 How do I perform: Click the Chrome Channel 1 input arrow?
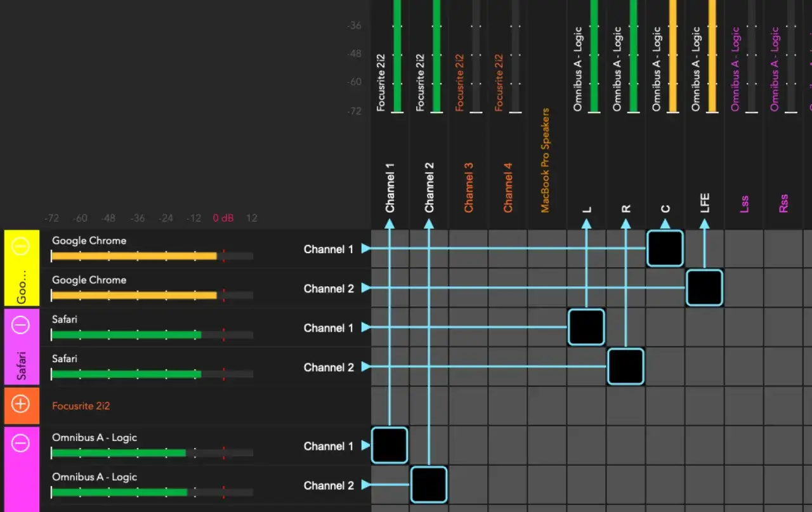[x=365, y=249]
